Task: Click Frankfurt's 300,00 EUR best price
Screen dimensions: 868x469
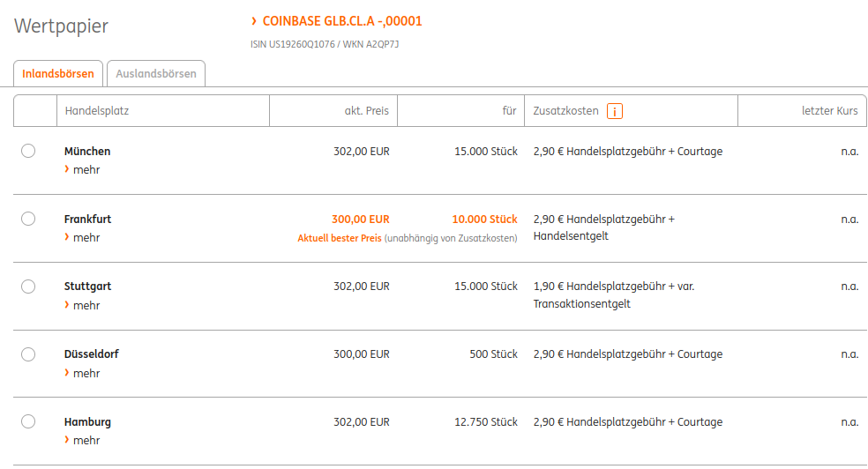Action: point(360,219)
